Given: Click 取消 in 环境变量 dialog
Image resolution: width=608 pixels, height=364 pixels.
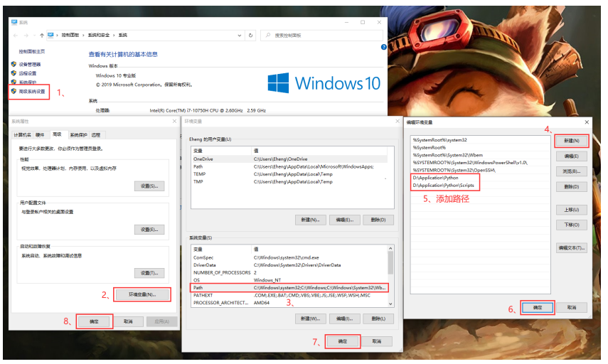Looking at the screenshot, I should pos(377,341).
